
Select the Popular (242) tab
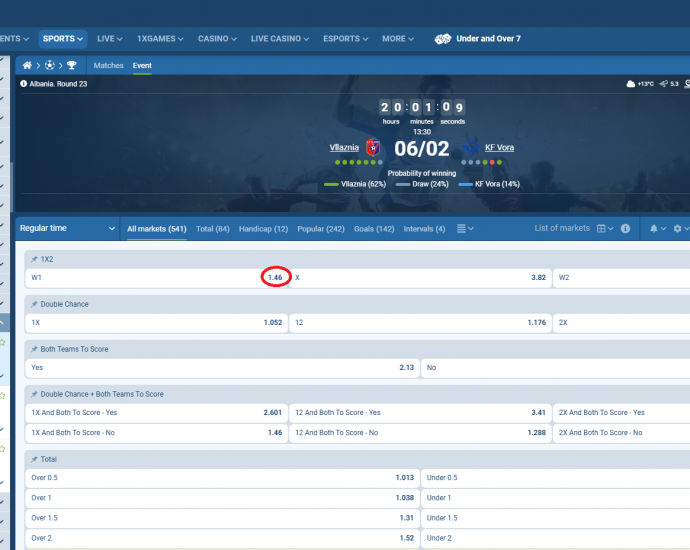(x=321, y=229)
